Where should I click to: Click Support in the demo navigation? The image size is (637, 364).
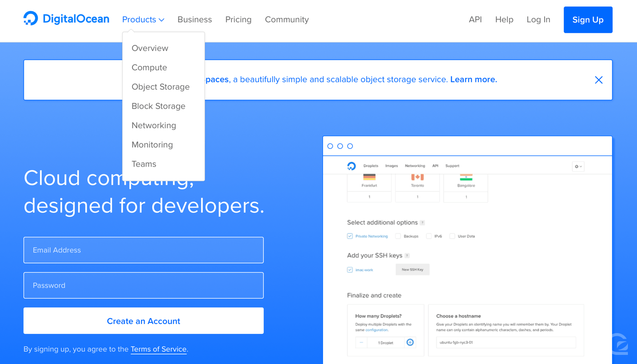pyautogui.click(x=452, y=166)
